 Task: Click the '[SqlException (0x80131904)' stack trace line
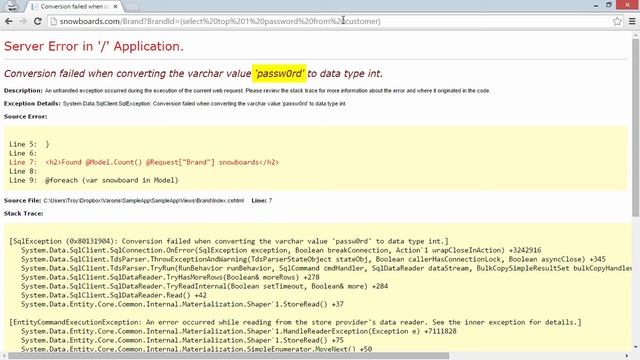pyautogui.click(x=229, y=241)
